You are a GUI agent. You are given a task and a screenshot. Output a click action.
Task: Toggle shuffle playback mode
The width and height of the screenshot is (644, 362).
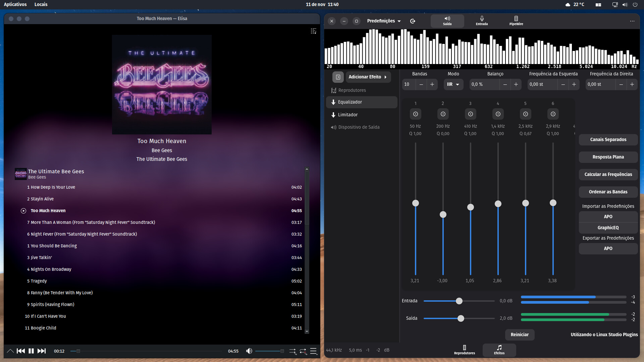point(292,351)
